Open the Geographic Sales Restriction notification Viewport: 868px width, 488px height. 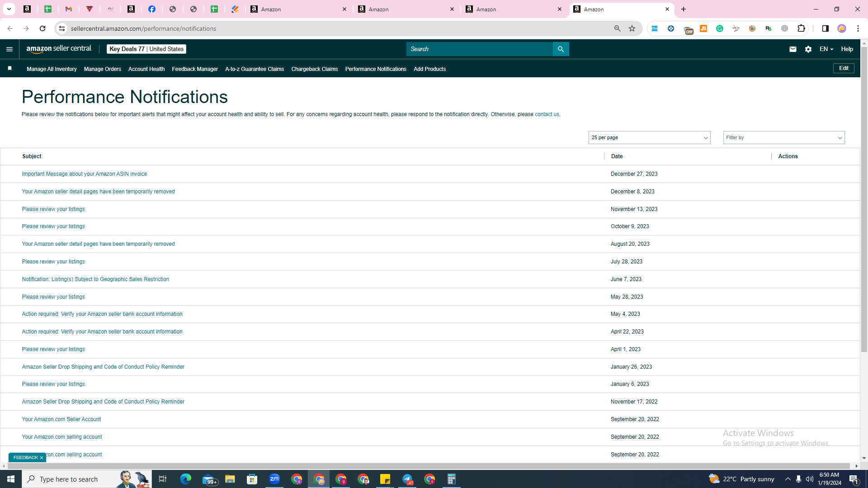click(95, 279)
